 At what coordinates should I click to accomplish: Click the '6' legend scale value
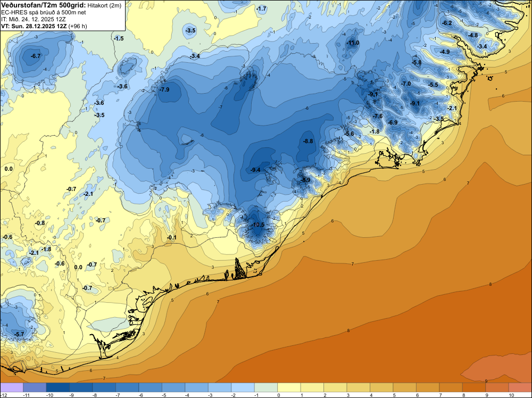click(417, 395)
